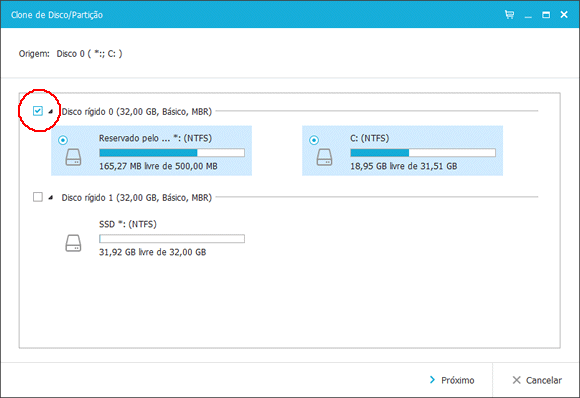
Task: Click '18,95 GB livre de 31,51 GB' text
Action: click(x=404, y=166)
